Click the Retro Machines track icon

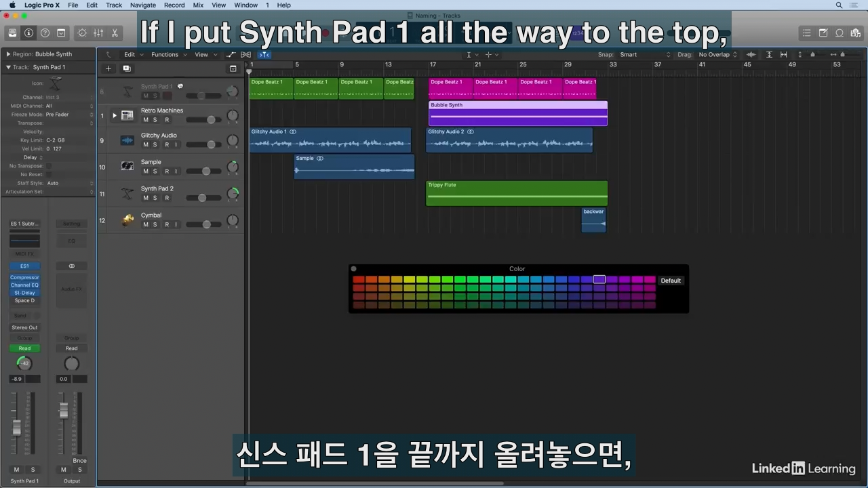127,115
